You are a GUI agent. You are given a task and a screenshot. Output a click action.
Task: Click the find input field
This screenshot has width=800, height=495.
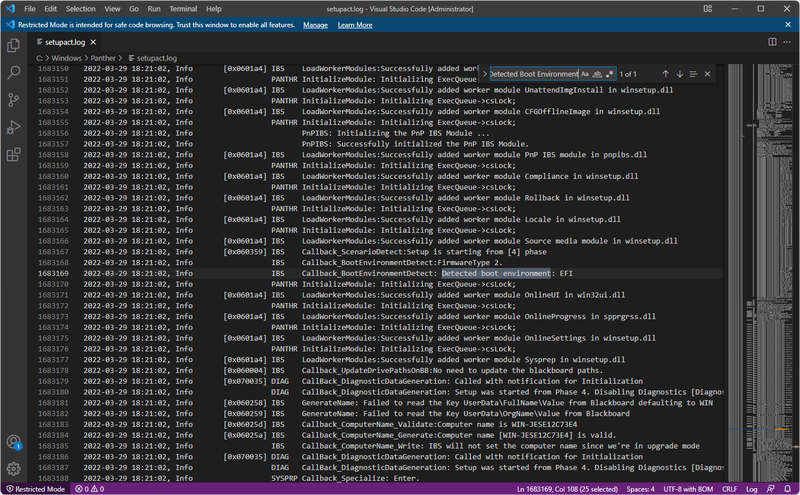tap(534, 74)
